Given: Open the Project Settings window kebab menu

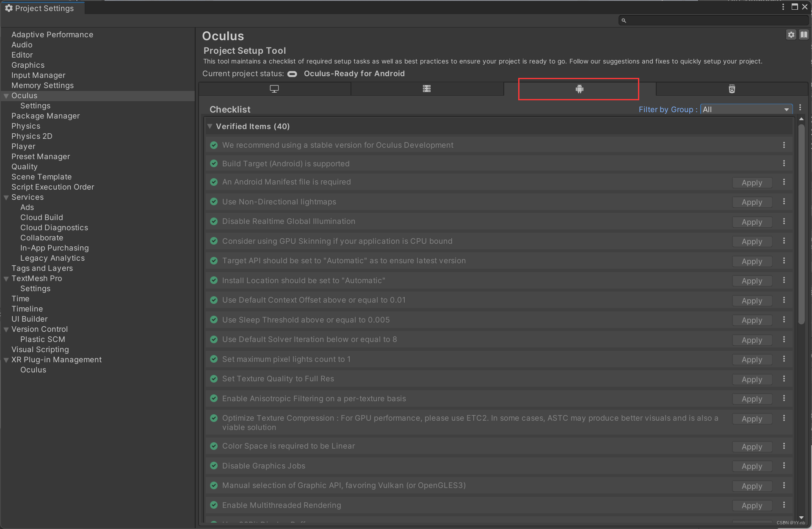Looking at the screenshot, I should pyautogui.click(x=783, y=7).
